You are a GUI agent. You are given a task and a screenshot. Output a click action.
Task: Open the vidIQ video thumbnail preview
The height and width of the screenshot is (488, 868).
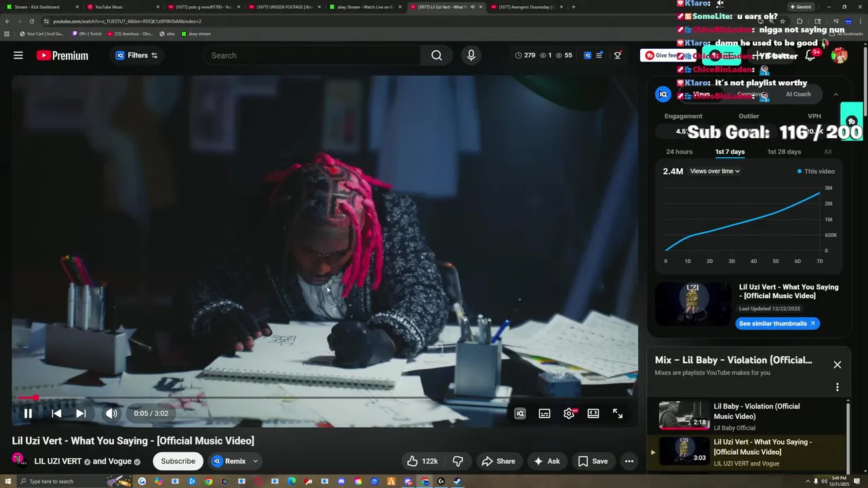click(x=693, y=304)
